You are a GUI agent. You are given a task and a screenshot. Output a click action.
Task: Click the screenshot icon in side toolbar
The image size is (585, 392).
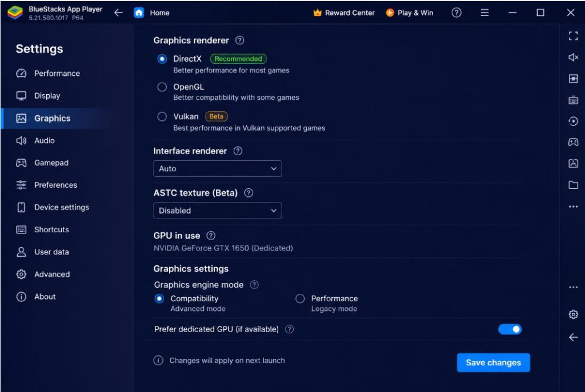tap(573, 163)
